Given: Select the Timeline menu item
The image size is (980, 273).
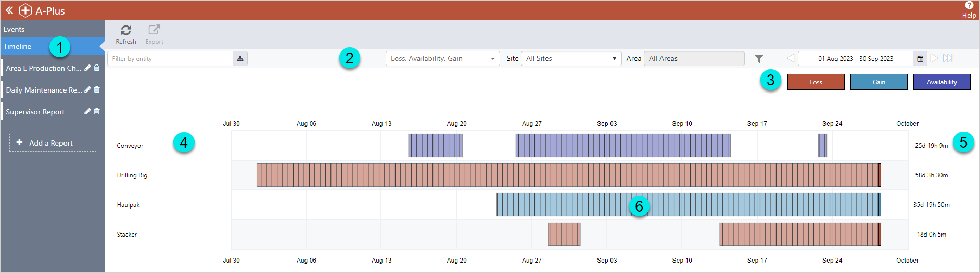Looking at the screenshot, I should (18, 47).
